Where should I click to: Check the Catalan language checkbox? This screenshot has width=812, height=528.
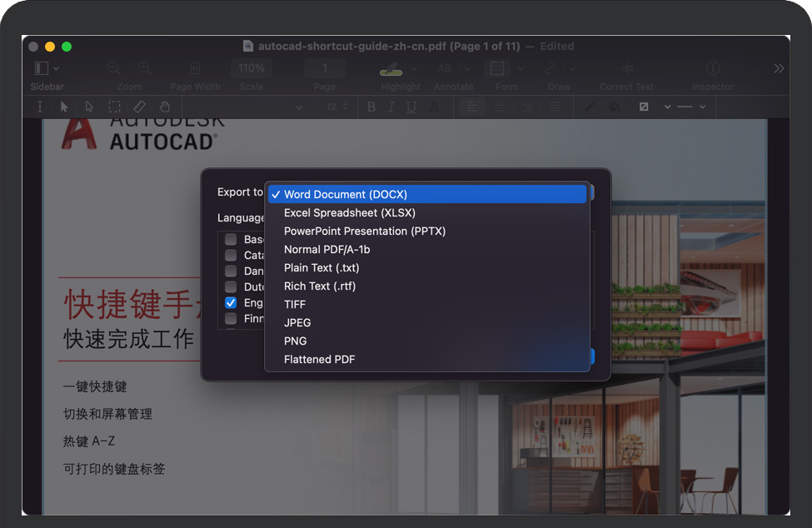(x=231, y=255)
